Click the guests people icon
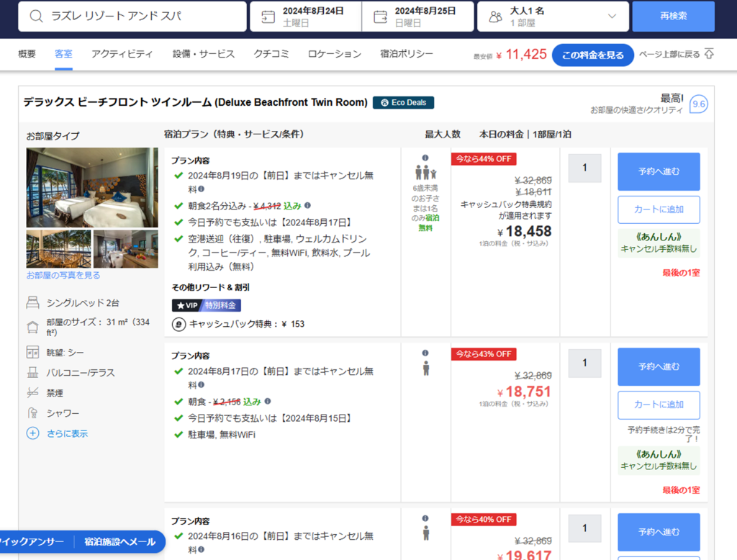The width and height of the screenshot is (737, 560). click(495, 17)
